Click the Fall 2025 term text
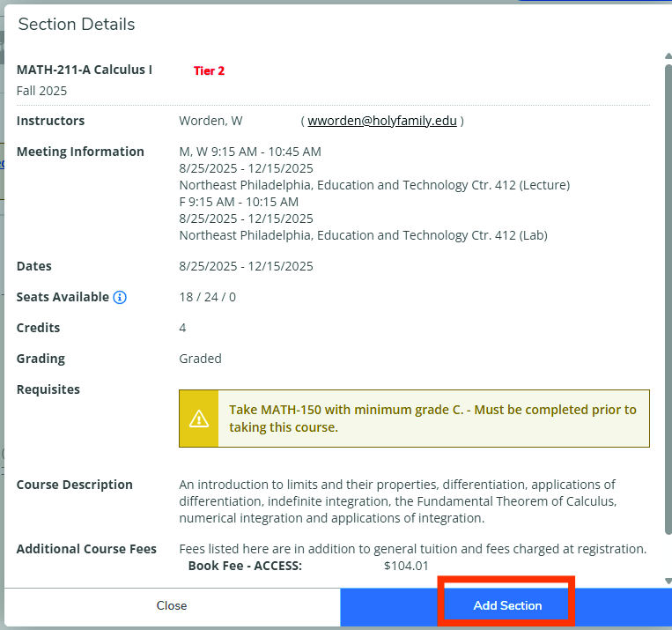Screen dimensions: 672x630 pos(41,91)
